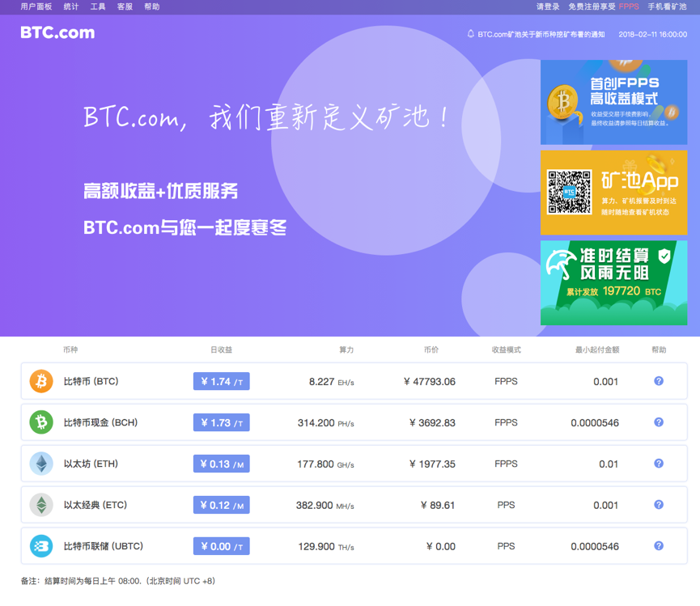The width and height of the screenshot is (700, 606).
Task: Click the ¥ 1.73 /T earnings button
Action: click(x=222, y=422)
